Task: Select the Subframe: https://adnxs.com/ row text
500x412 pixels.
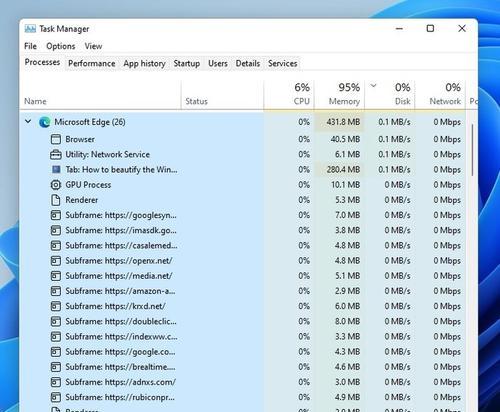Action: point(120,382)
